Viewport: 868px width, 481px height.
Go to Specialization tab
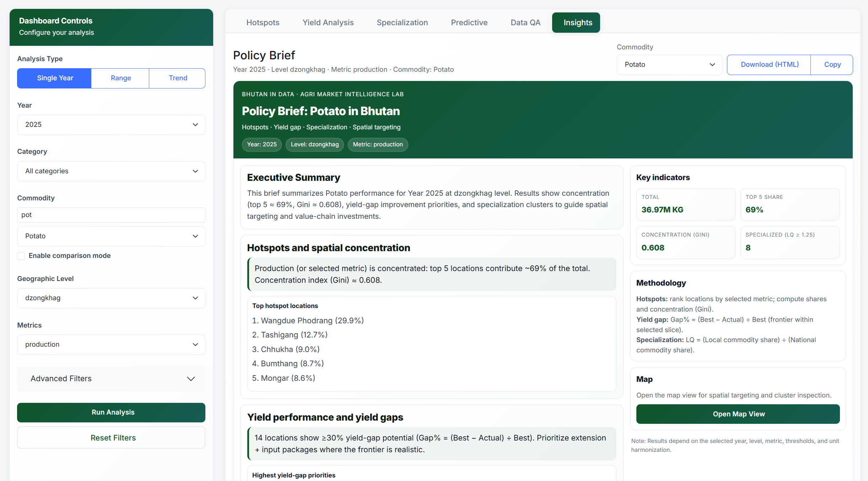click(402, 23)
